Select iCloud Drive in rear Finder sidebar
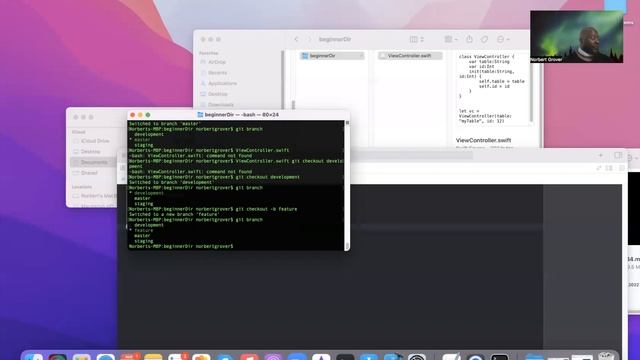 click(91, 141)
